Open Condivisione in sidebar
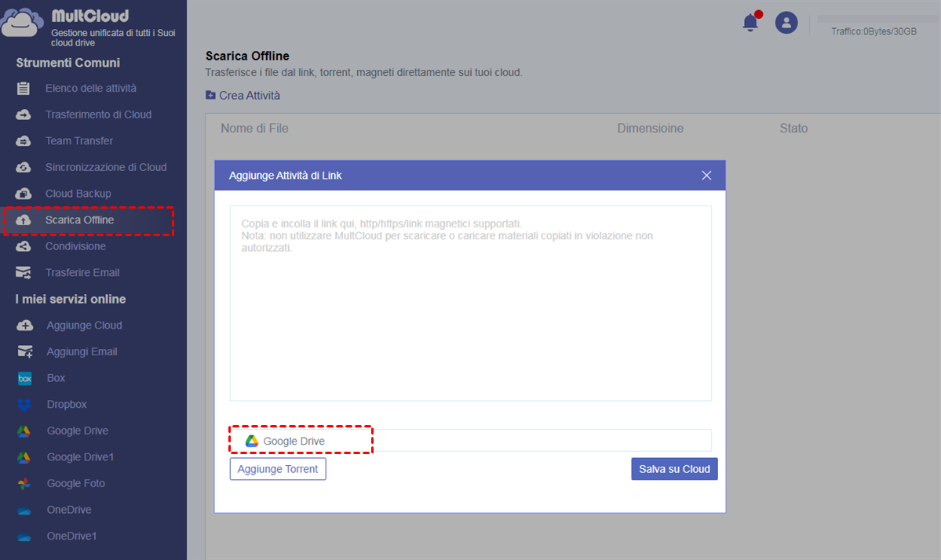The width and height of the screenshot is (941, 560). 75,246
